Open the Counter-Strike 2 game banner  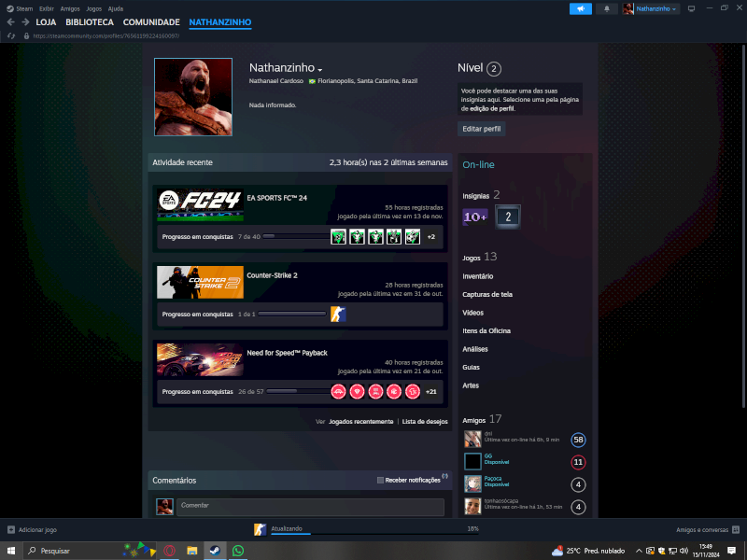tap(200, 283)
